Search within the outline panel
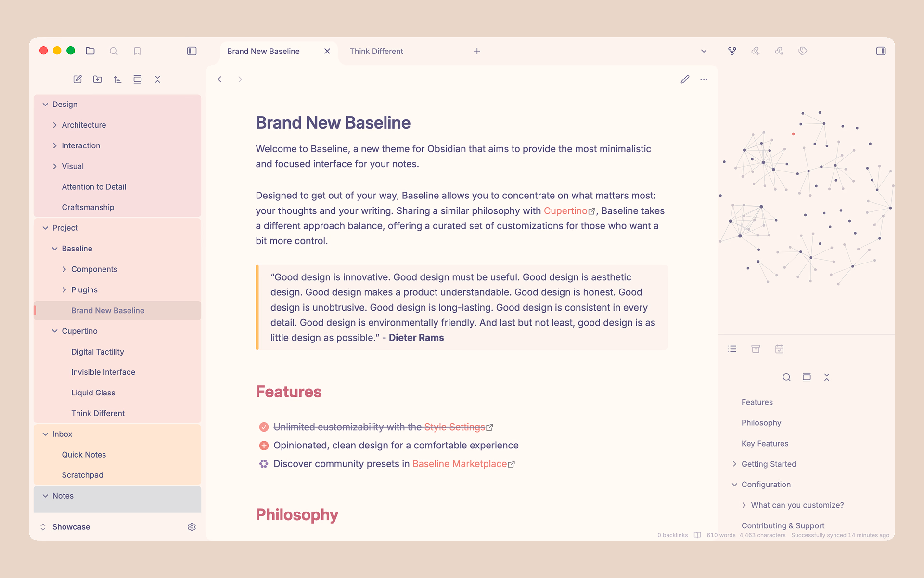This screenshot has width=924, height=578. coord(786,377)
